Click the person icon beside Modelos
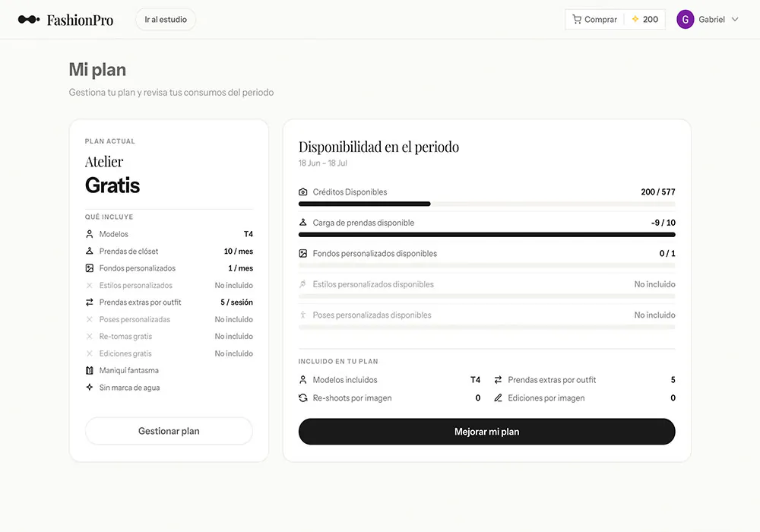 coord(89,234)
